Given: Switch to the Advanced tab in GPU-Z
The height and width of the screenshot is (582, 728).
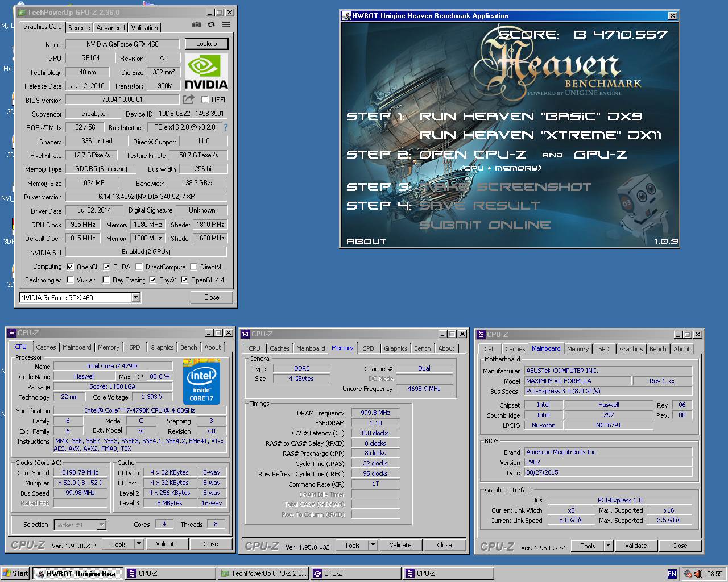Looking at the screenshot, I should tap(110, 27).
